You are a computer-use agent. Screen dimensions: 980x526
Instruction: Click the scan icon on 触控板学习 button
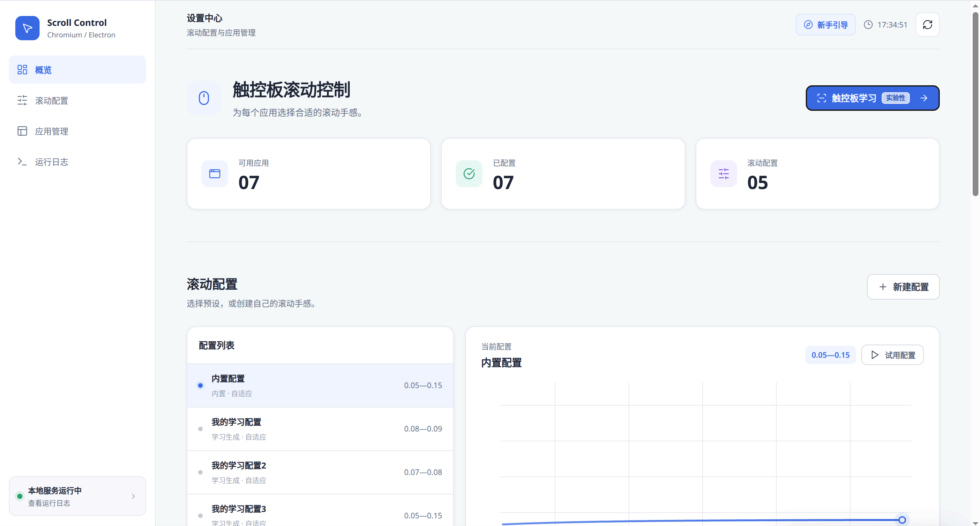click(822, 98)
